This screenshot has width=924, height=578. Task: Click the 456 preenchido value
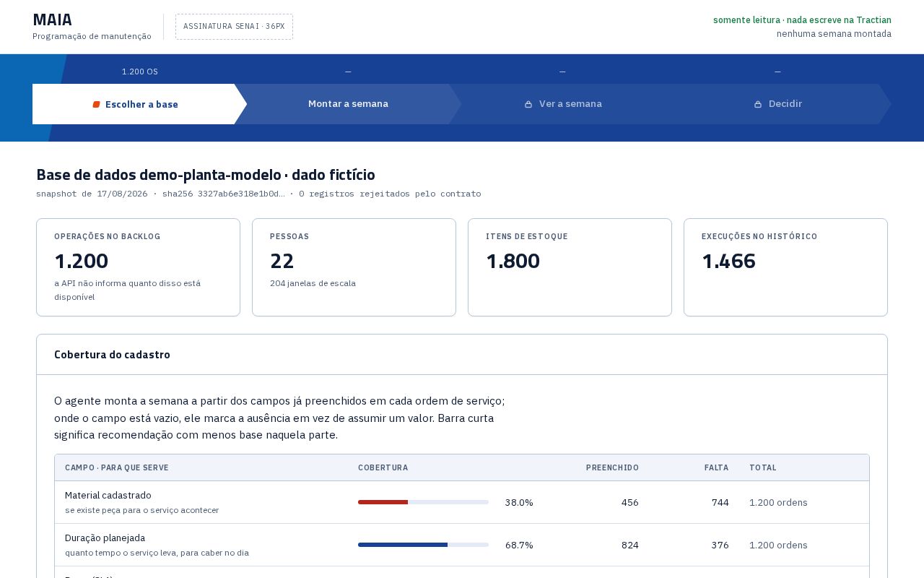[630, 502]
